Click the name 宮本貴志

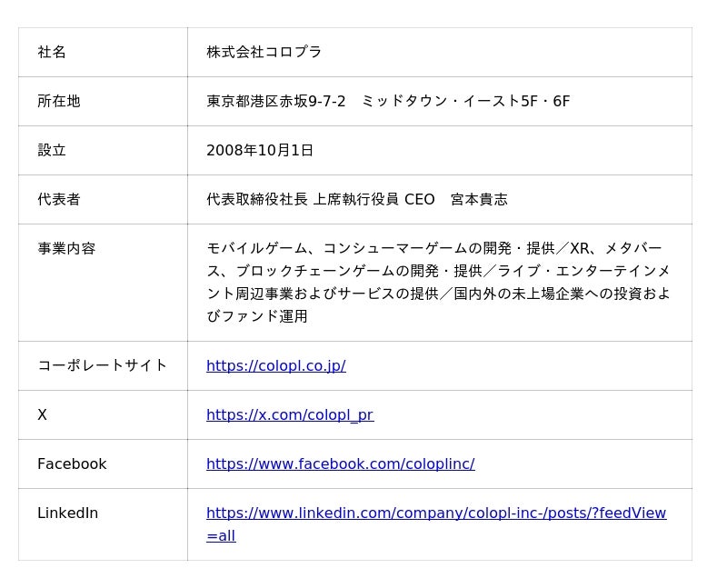pos(479,199)
